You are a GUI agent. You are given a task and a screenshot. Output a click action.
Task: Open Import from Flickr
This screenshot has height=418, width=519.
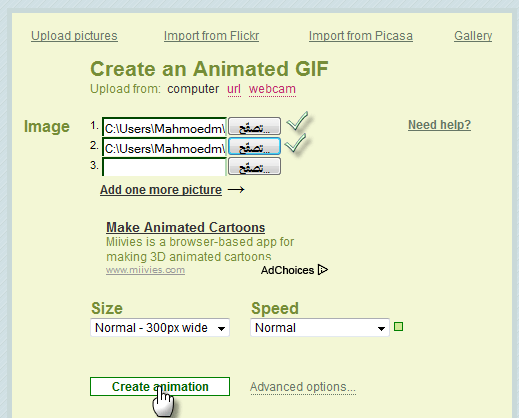click(211, 36)
